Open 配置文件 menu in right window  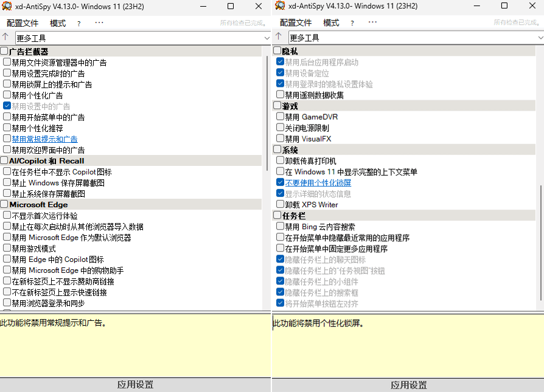click(x=296, y=22)
